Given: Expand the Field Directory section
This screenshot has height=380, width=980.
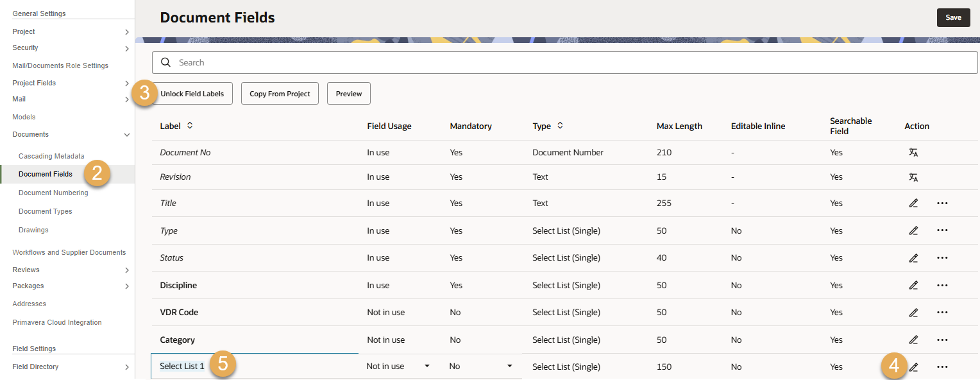Looking at the screenshot, I should coord(127,367).
